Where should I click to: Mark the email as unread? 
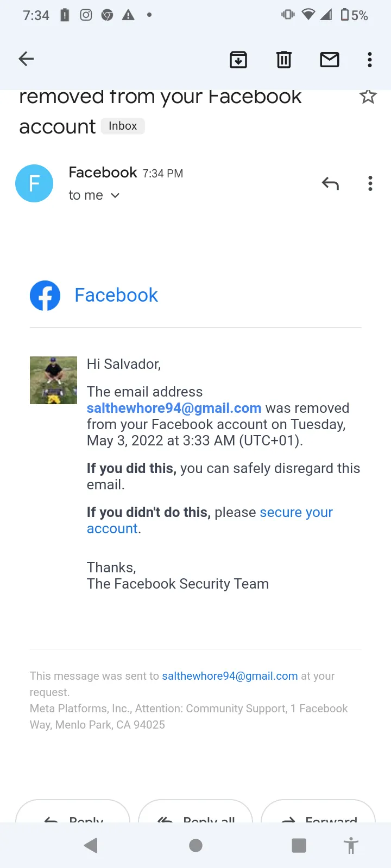click(x=330, y=59)
